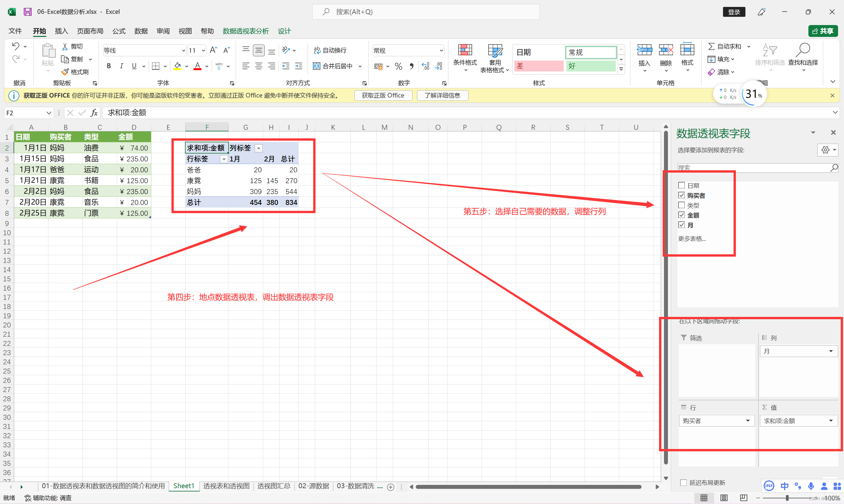Click the Merge and Center icon
Screen dimensions: 844x504
tap(316, 66)
